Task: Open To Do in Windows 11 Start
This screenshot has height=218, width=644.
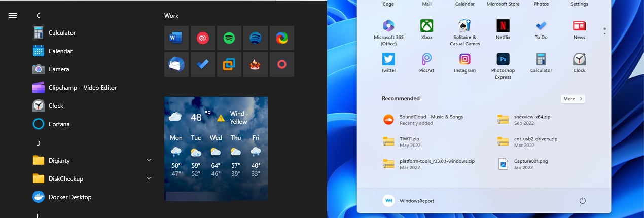Action: pos(541,29)
